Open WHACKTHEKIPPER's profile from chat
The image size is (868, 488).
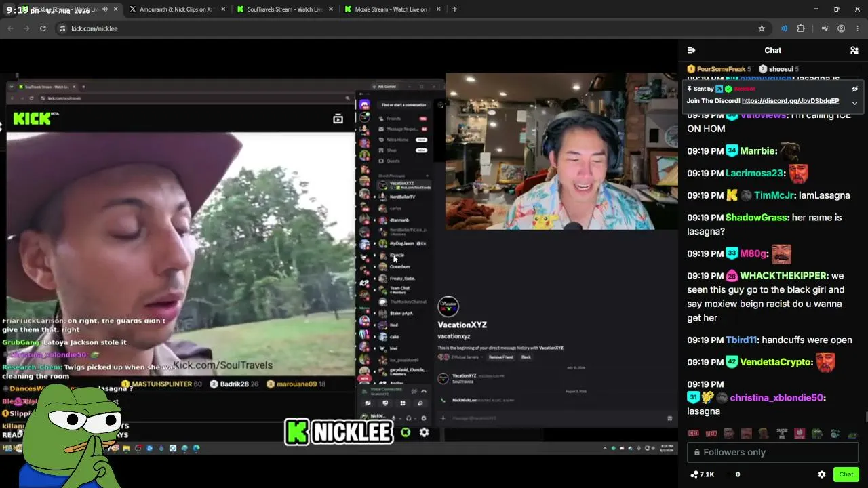click(783, 276)
